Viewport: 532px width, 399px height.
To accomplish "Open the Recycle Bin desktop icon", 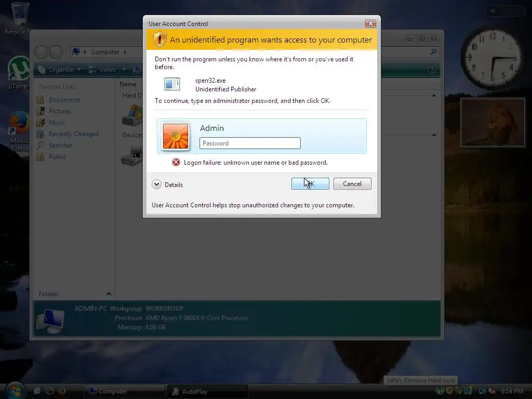I will click(x=19, y=19).
